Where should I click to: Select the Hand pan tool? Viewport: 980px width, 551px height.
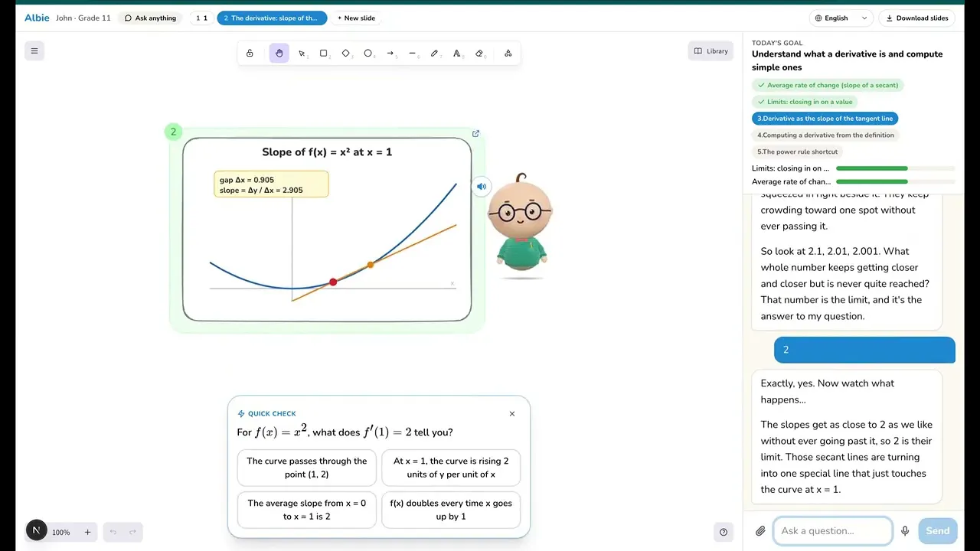(279, 54)
